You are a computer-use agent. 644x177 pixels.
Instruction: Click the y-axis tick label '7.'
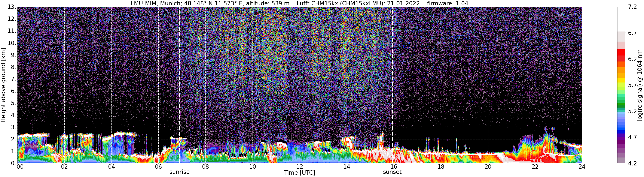click(x=13, y=79)
